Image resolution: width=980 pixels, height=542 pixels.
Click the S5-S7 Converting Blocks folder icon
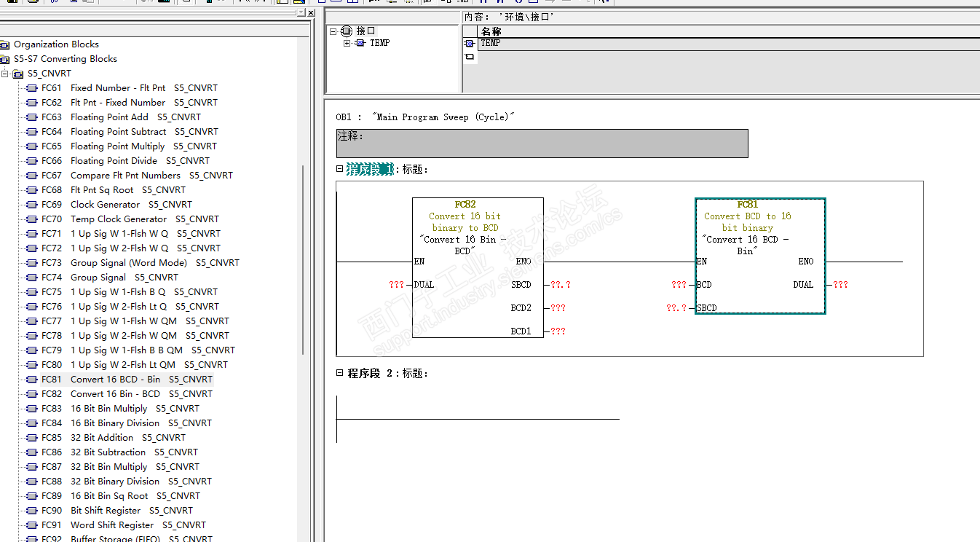[5, 59]
